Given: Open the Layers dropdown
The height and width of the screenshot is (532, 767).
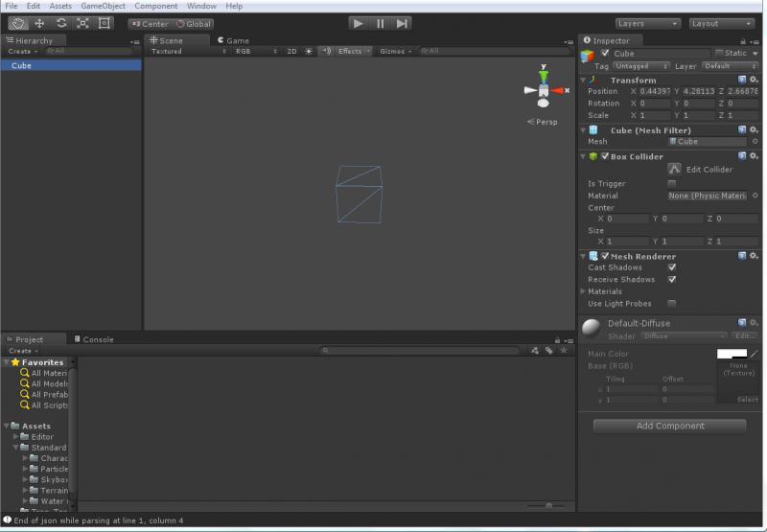Looking at the screenshot, I should coord(648,23).
